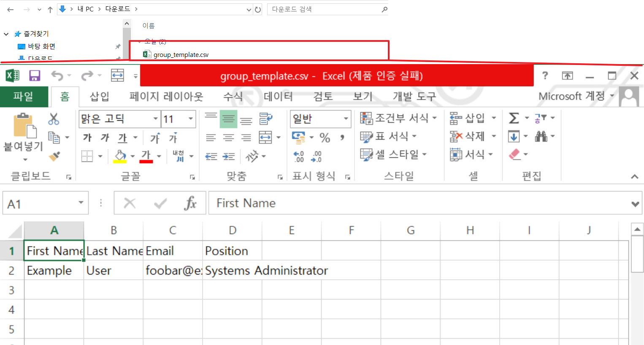
Task: Click the Copy icon in the clipboard group
Action: pos(54,137)
